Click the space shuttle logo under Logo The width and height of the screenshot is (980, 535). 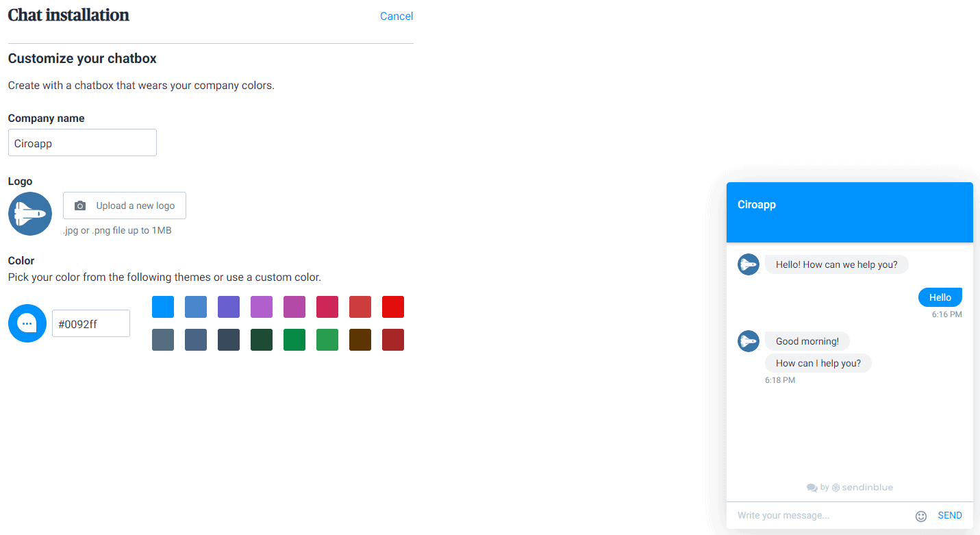coord(30,214)
